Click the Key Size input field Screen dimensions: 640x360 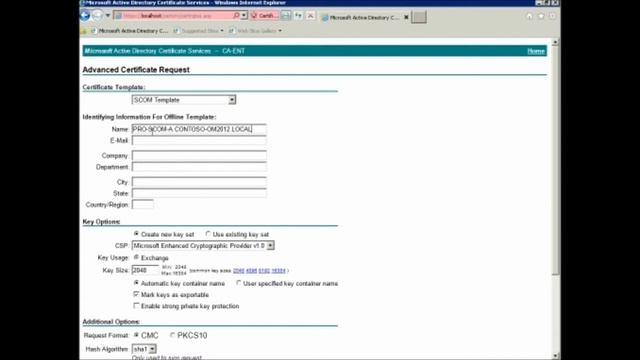coord(145,270)
